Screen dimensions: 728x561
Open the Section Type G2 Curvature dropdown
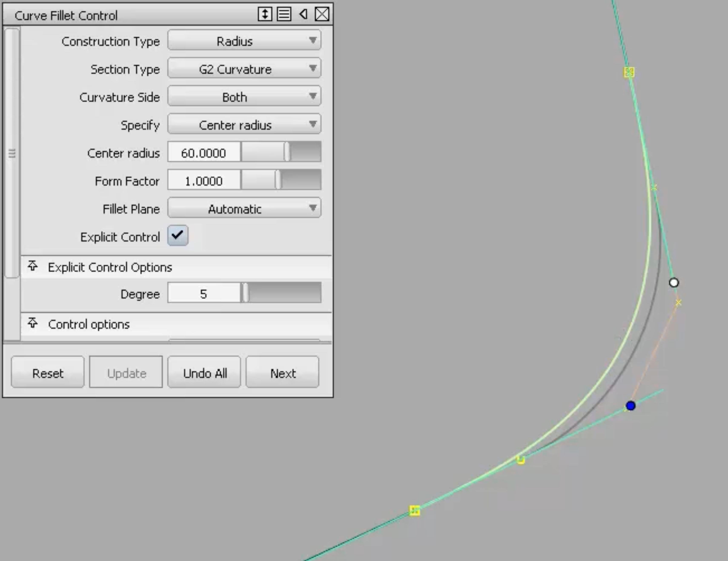(244, 69)
